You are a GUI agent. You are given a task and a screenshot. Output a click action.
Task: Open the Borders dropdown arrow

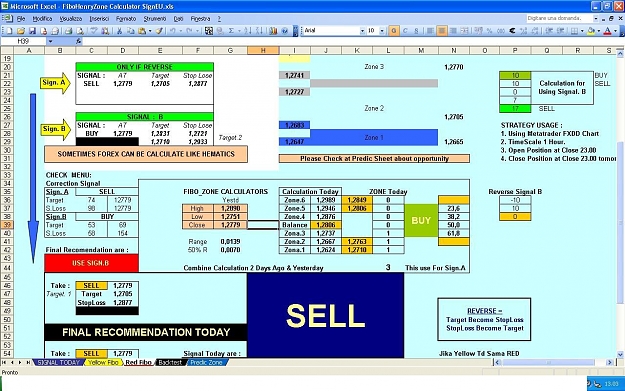coord(582,31)
